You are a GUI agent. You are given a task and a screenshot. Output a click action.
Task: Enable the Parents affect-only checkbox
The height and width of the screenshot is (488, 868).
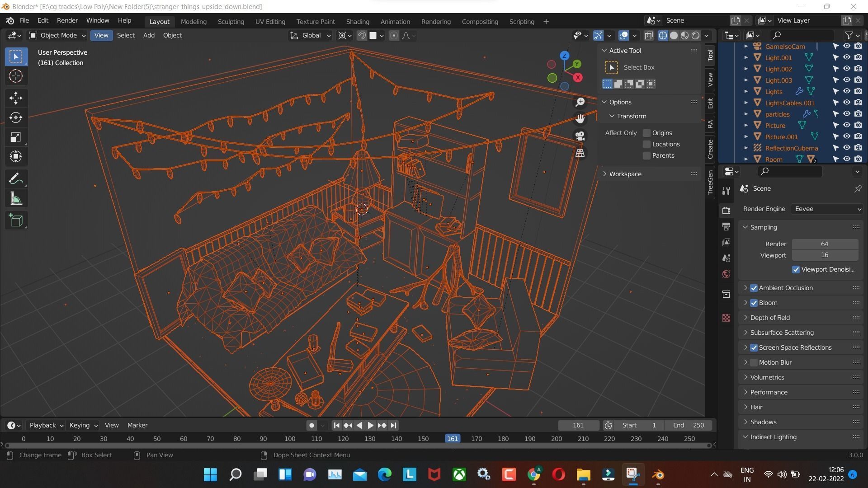click(x=646, y=155)
